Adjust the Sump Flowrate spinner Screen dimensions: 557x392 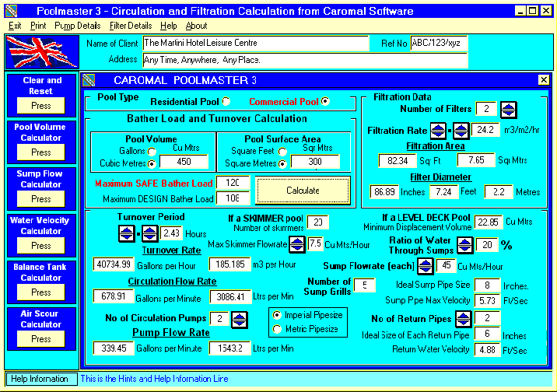click(x=425, y=266)
